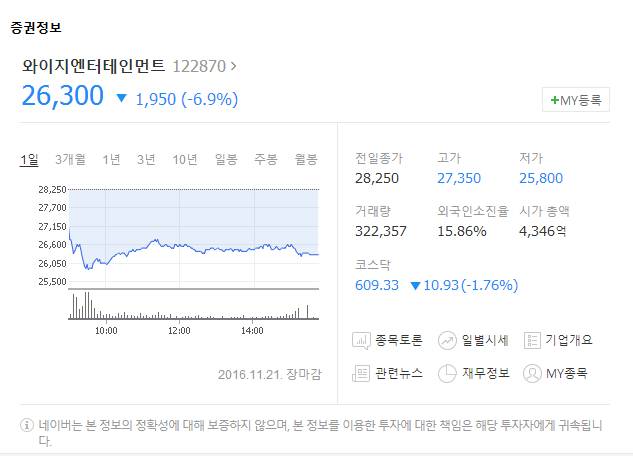Click the 기업개요 company overview icon
Viewport: 633px width, 456px height.
[x=532, y=340]
